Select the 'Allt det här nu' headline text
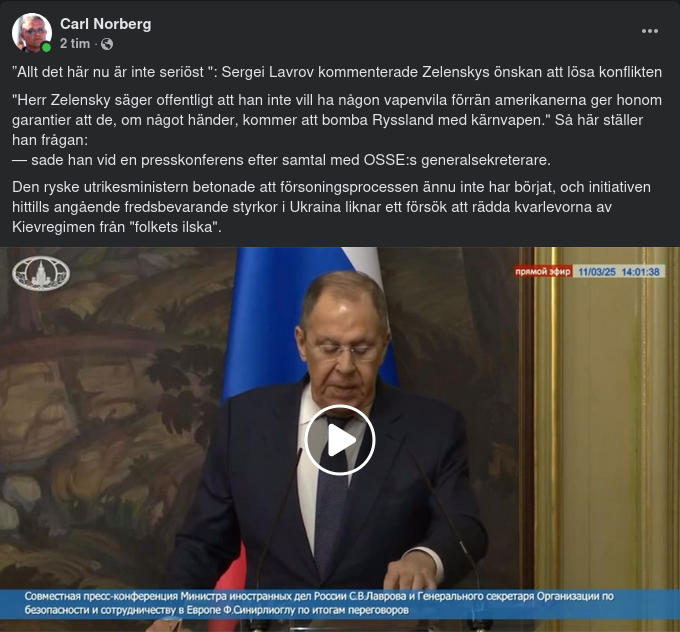 (337, 72)
